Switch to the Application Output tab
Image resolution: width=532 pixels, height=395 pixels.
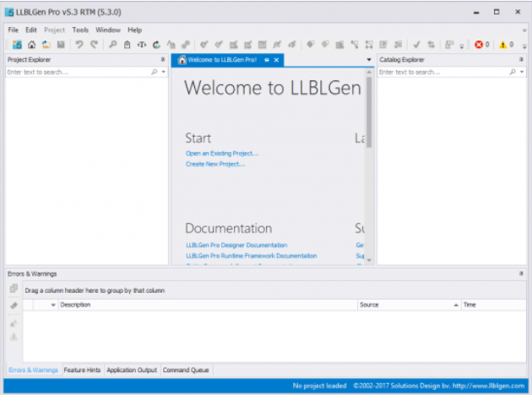coord(132,370)
